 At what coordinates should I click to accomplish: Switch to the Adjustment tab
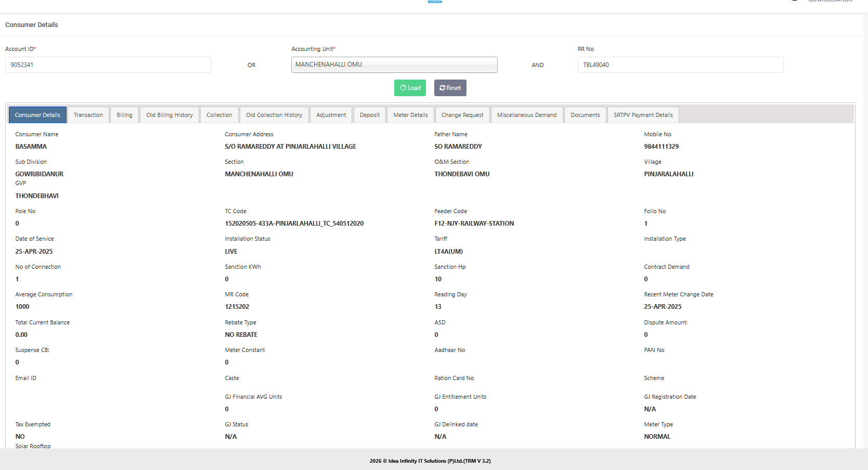point(331,115)
